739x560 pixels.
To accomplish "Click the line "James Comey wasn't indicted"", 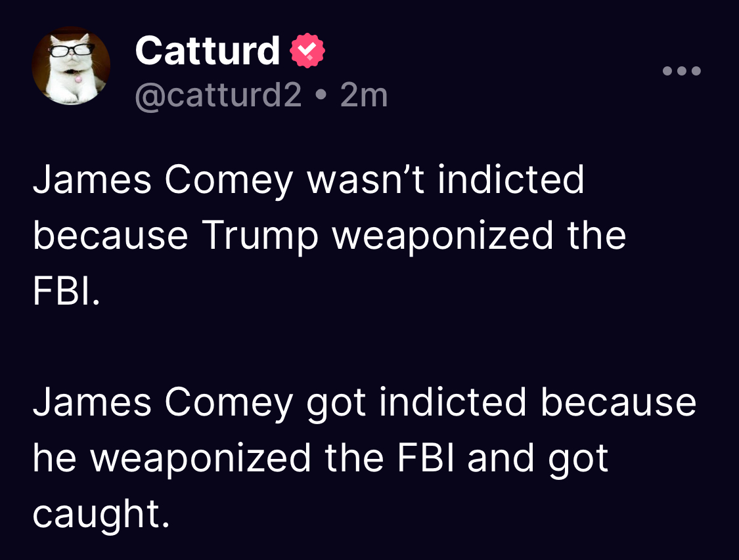I will tap(308, 179).
